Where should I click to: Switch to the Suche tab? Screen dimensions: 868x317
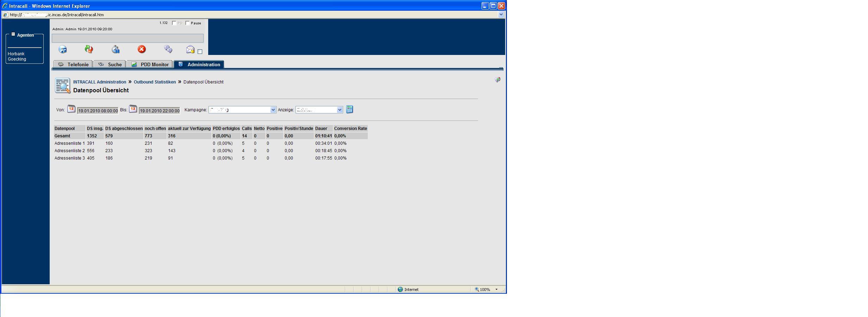[110, 64]
